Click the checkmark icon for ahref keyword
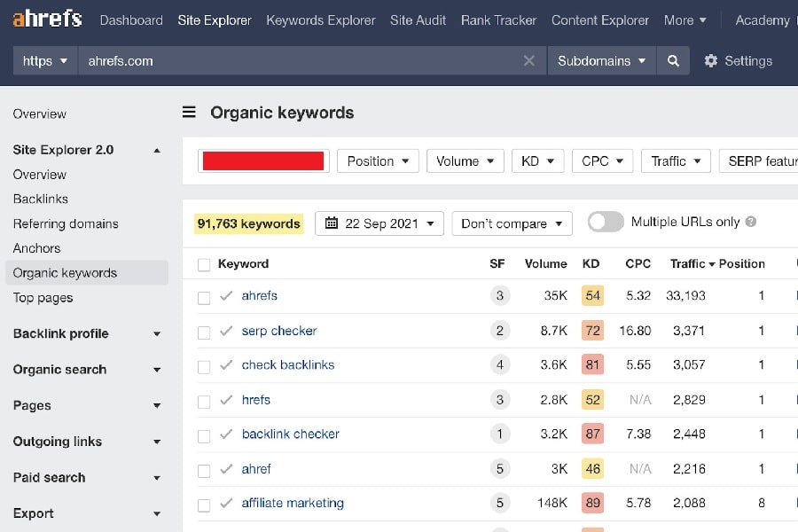This screenshot has width=798, height=532. coord(226,469)
